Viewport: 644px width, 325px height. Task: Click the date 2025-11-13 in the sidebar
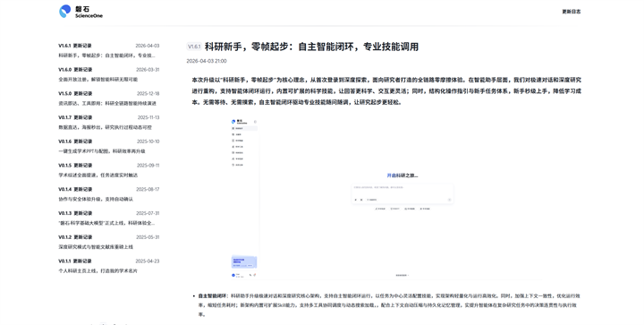coord(148,117)
